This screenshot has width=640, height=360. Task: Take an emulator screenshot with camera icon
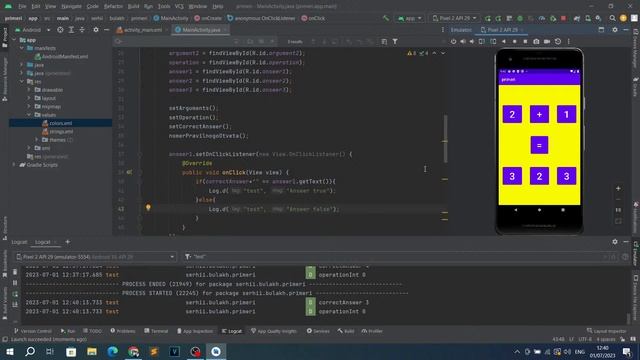pyautogui.click(x=536, y=42)
